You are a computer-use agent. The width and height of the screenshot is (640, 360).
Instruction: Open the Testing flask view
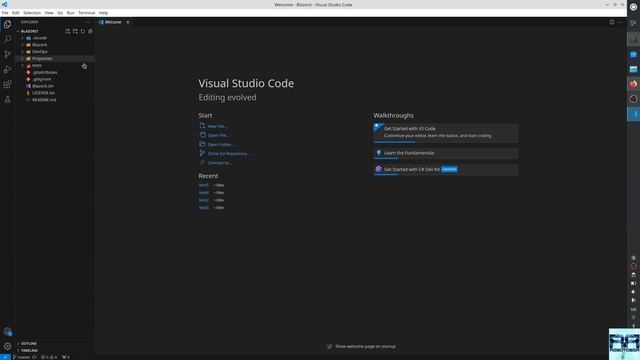click(x=7, y=100)
